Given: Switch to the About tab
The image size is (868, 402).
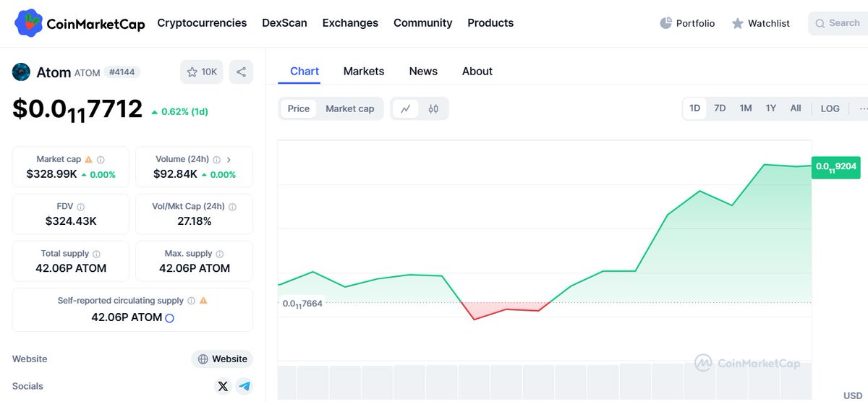Looking at the screenshot, I should coord(477,71).
